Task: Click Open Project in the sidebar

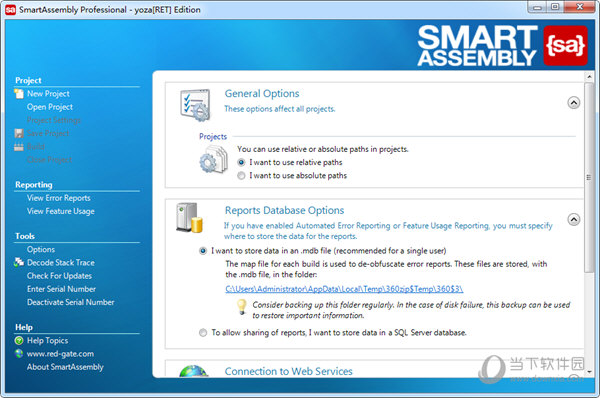Action: point(50,107)
